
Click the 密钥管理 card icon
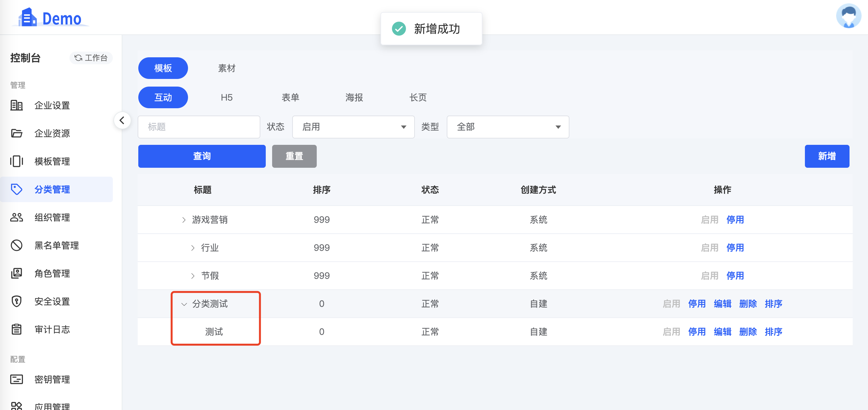17,379
